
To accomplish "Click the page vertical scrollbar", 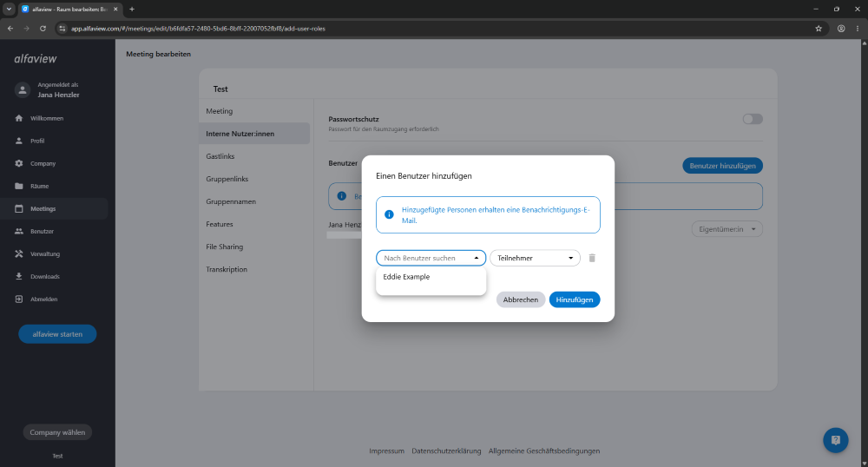I will (865, 253).
